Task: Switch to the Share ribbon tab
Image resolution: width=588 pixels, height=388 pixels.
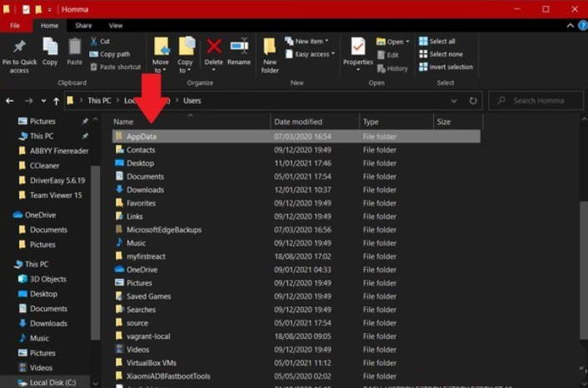Action: tap(83, 26)
